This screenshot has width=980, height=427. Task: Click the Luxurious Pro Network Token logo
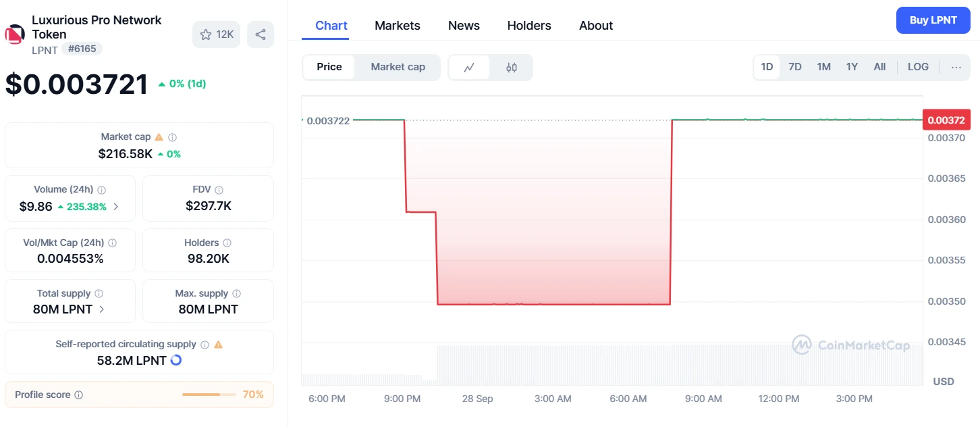click(15, 34)
